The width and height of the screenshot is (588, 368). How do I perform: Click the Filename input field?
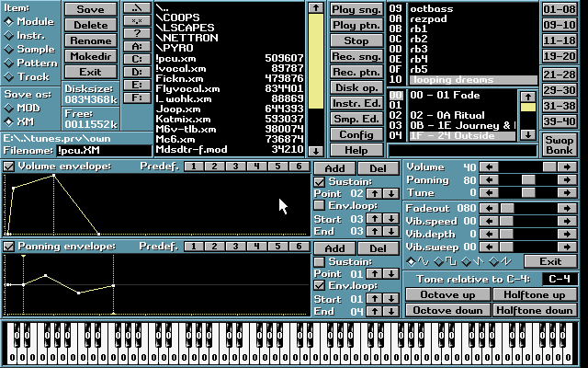[104, 150]
